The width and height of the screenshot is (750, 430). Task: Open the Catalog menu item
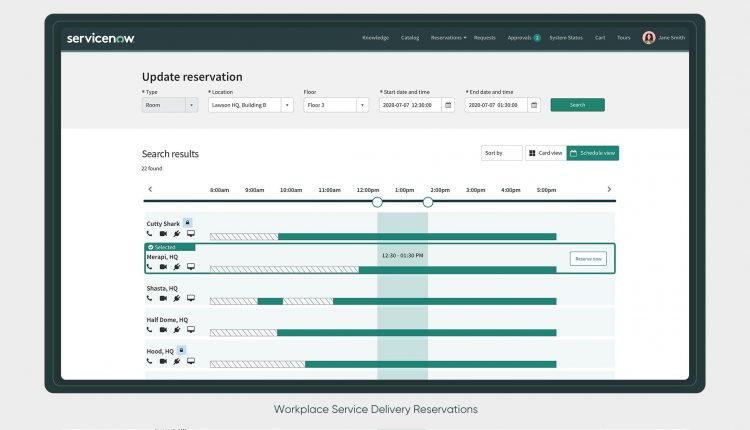(410, 38)
